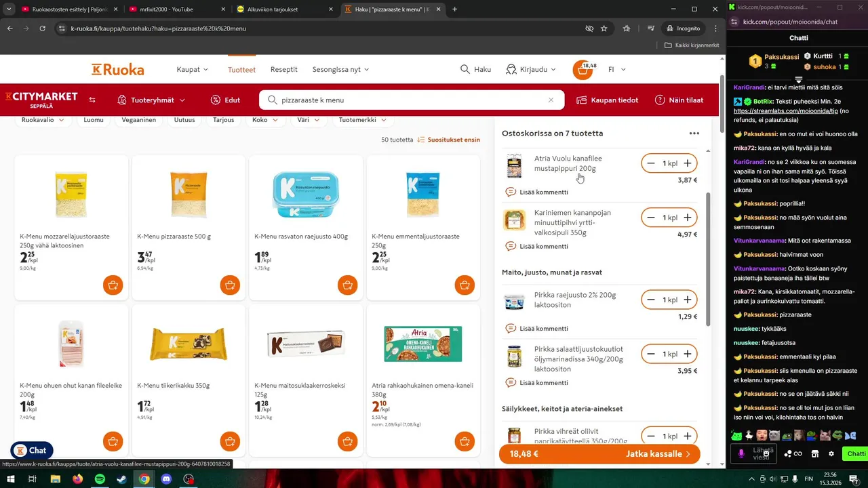Switch to Alkuviikon tarjoukset browser tab
The height and width of the screenshot is (488, 868).
(x=283, y=9)
